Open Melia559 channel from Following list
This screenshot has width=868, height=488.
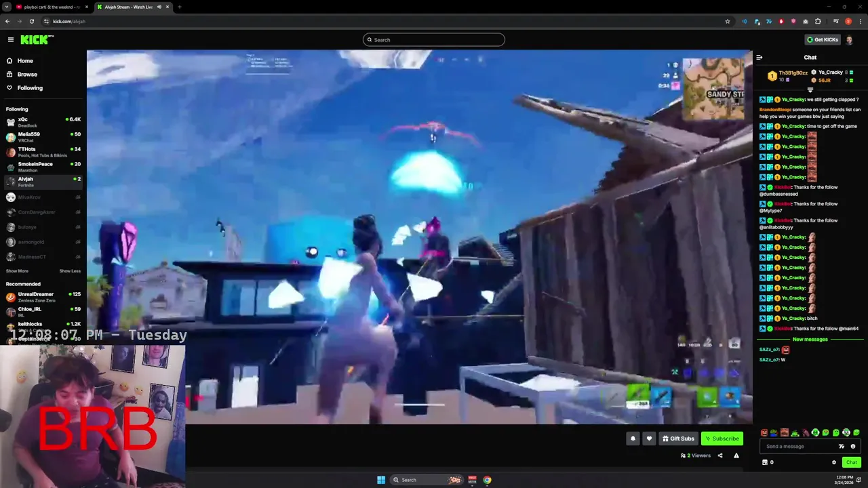tap(43, 137)
